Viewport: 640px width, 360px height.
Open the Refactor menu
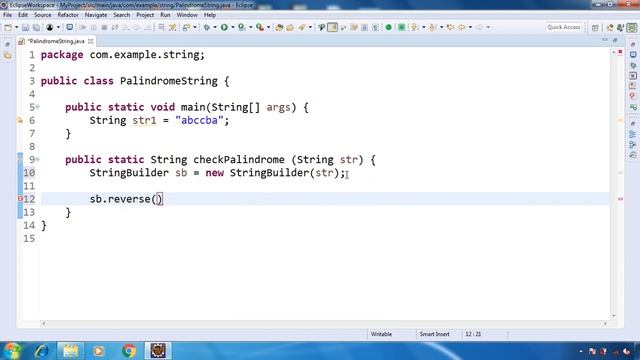pos(68,15)
